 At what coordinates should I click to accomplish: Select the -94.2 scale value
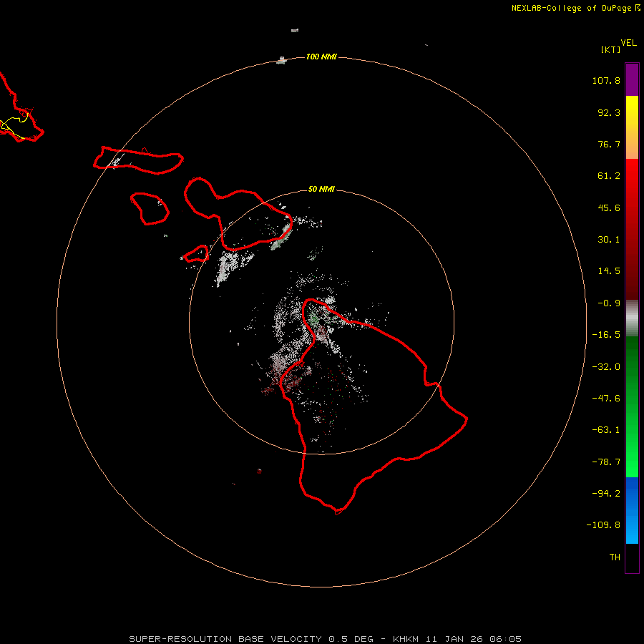click(x=606, y=494)
